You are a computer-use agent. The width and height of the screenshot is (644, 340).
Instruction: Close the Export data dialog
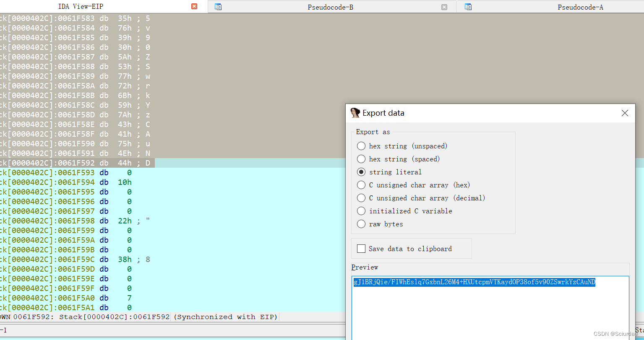(625, 113)
